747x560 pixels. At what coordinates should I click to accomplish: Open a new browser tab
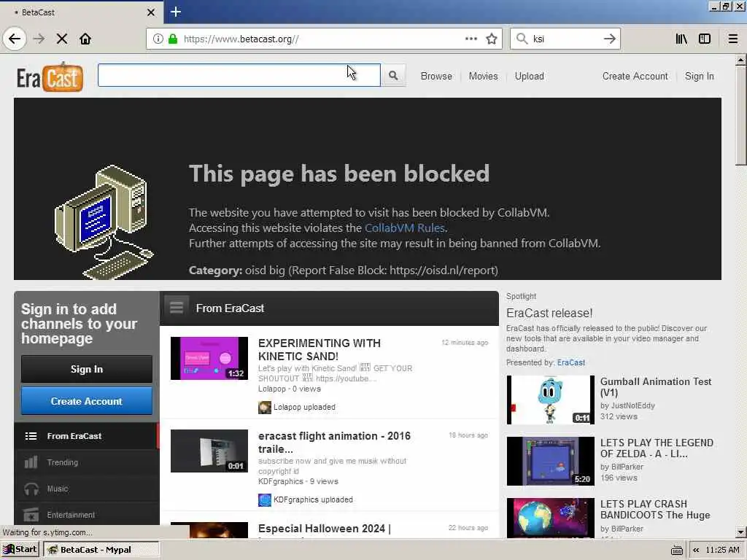pos(175,12)
